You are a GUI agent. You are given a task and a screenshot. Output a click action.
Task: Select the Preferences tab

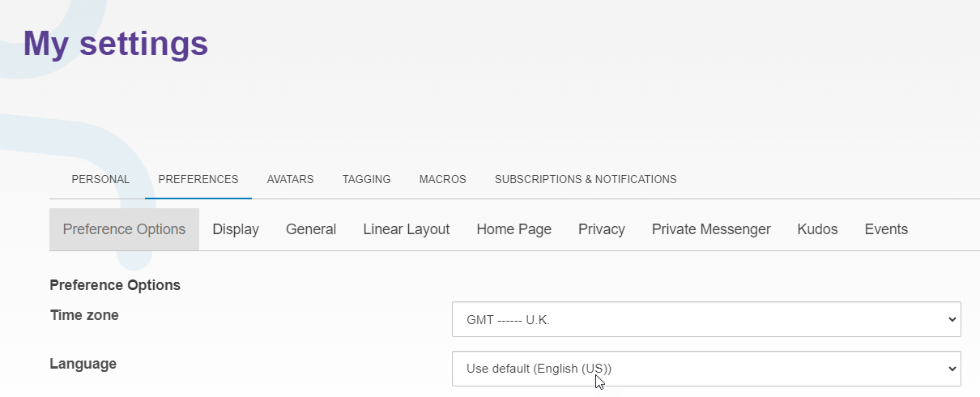198,179
